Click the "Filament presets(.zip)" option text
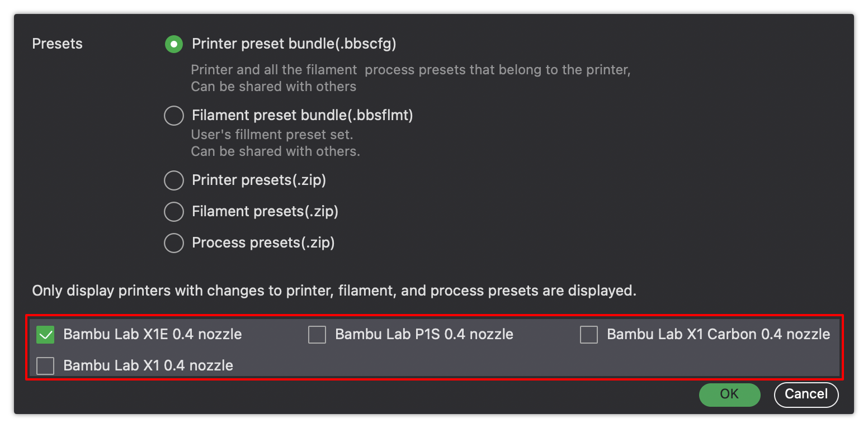The height and width of the screenshot is (428, 868). pos(265,212)
